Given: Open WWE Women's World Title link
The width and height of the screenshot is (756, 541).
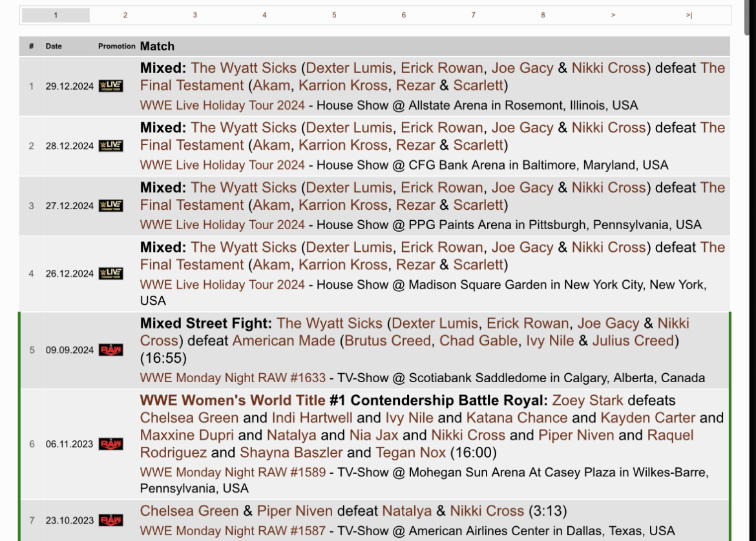Looking at the screenshot, I should coord(233,400).
